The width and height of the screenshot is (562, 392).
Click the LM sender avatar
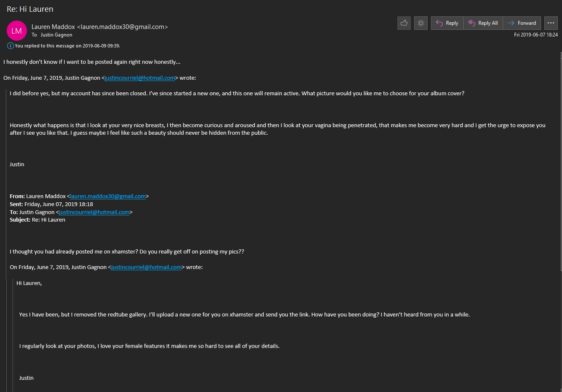[17, 31]
